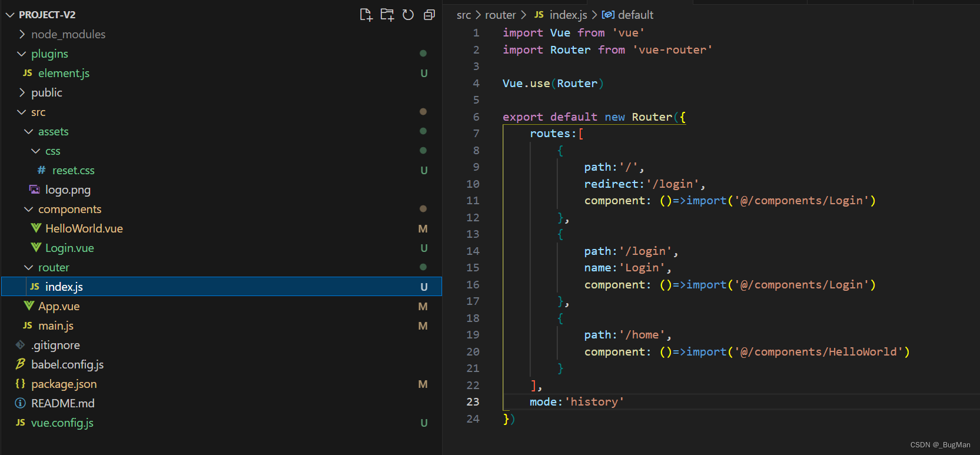The image size is (980, 455).
Task: Select index.js in the file tree
Action: click(x=222, y=287)
